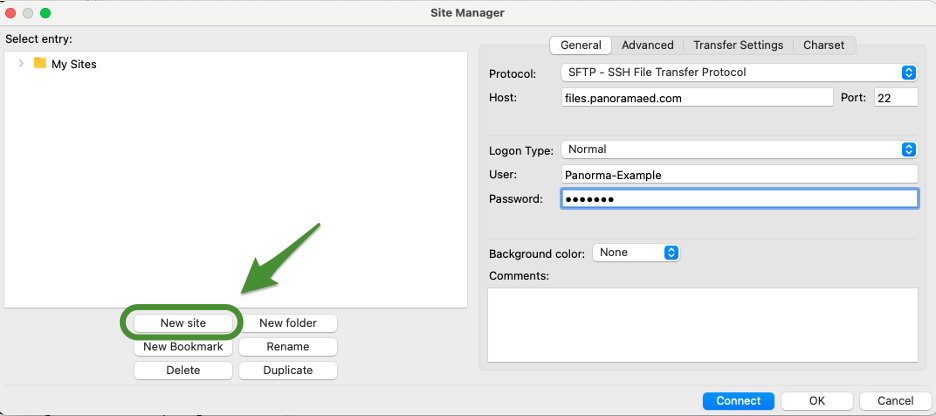This screenshot has width=936, height=416.
Task: Select the General tab
Action: 581,45
